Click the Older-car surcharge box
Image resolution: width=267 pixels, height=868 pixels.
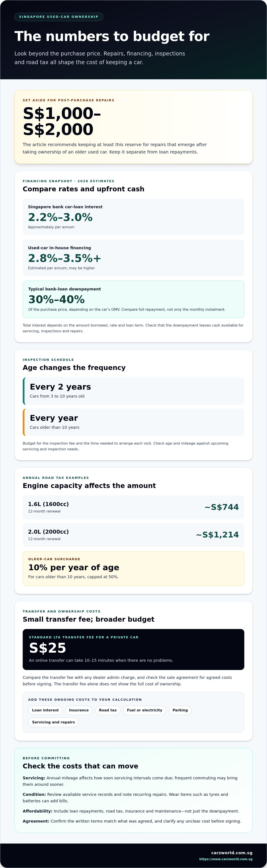(x=133, y=568)
